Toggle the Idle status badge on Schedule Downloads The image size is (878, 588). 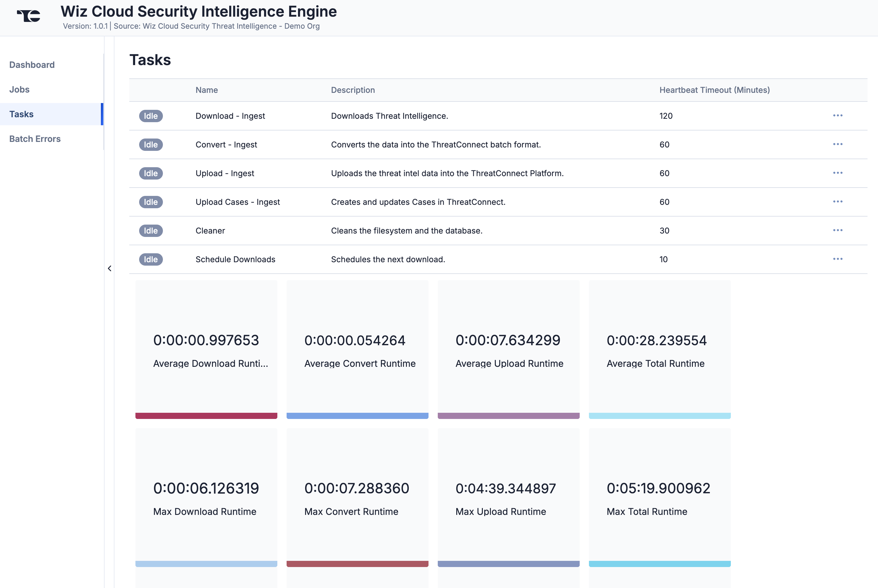[x=151, y=259]
